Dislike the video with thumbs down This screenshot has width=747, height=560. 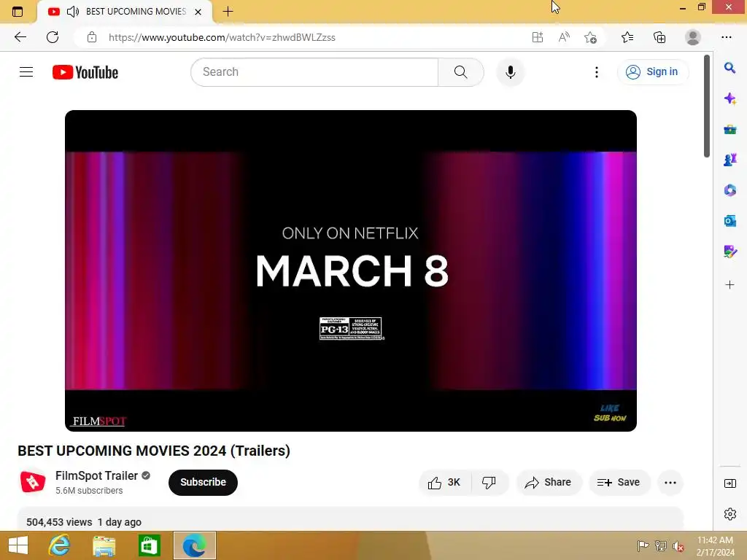point(489,483)
